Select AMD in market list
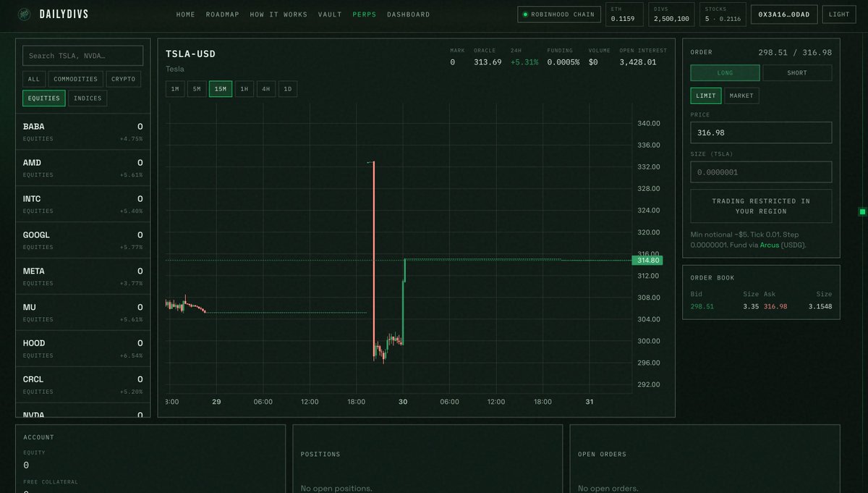This screenshot has height=493, width=868. [x=82, y=167]
